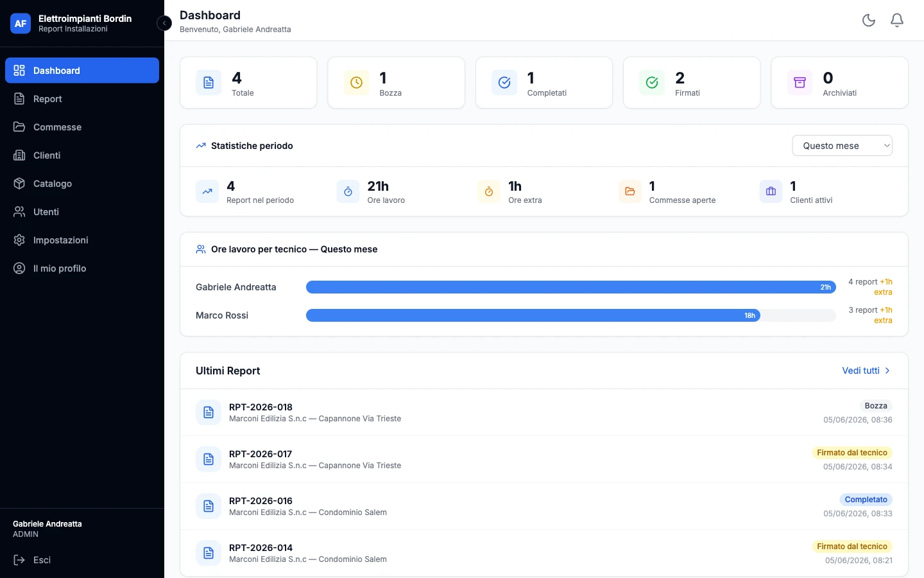The width and height of the screenshot is (924, 578).
Task: Open Impostazioni settings page
Action: click(x=82, y=240)
